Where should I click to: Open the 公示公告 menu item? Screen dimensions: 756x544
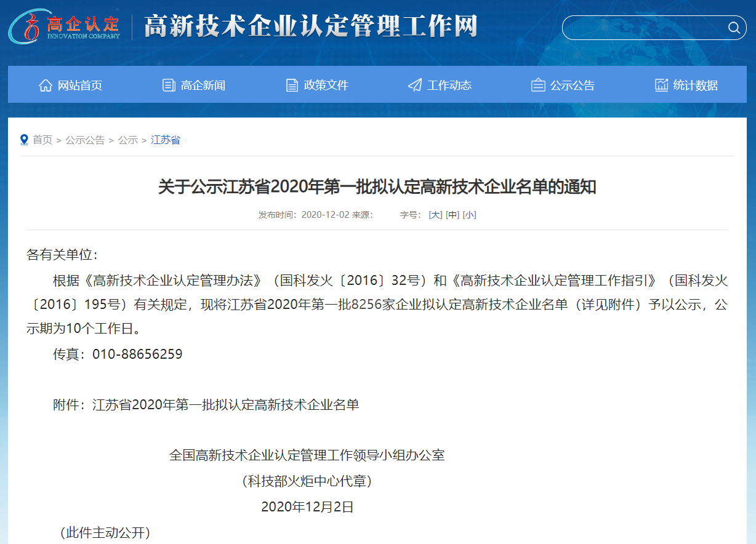click(x=573, y=86)
